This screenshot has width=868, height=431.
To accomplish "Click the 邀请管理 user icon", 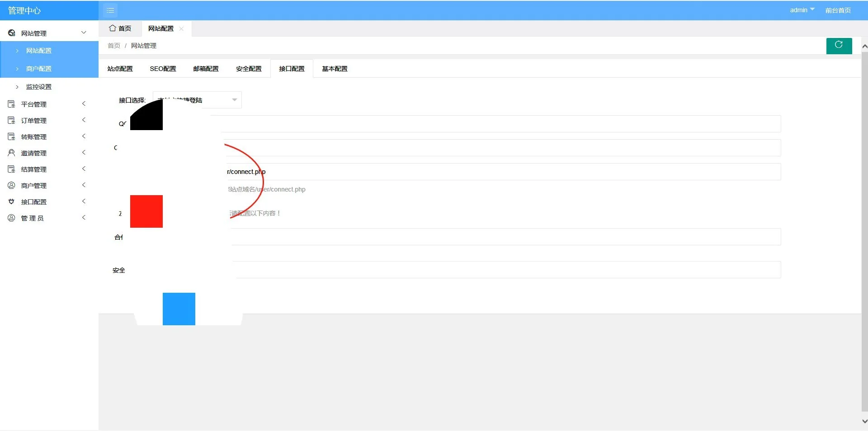I will tap(11, 153).
